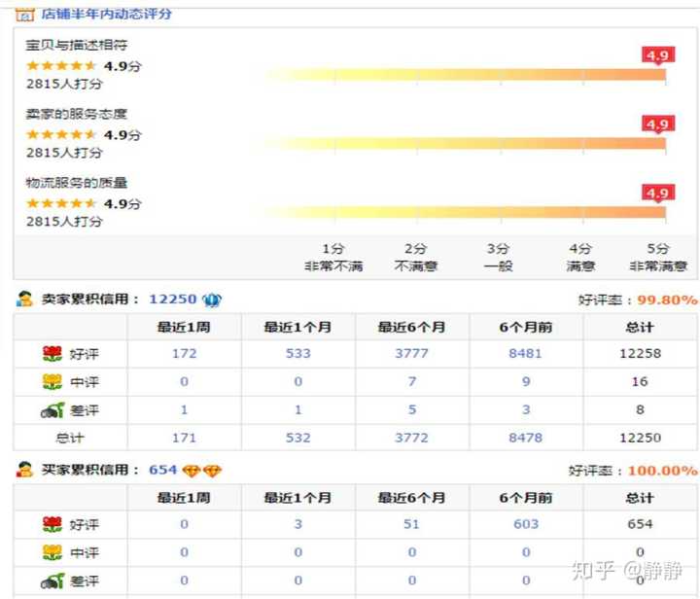
Task: Click the 1分 非常不满 scale label
Action: 333,258
